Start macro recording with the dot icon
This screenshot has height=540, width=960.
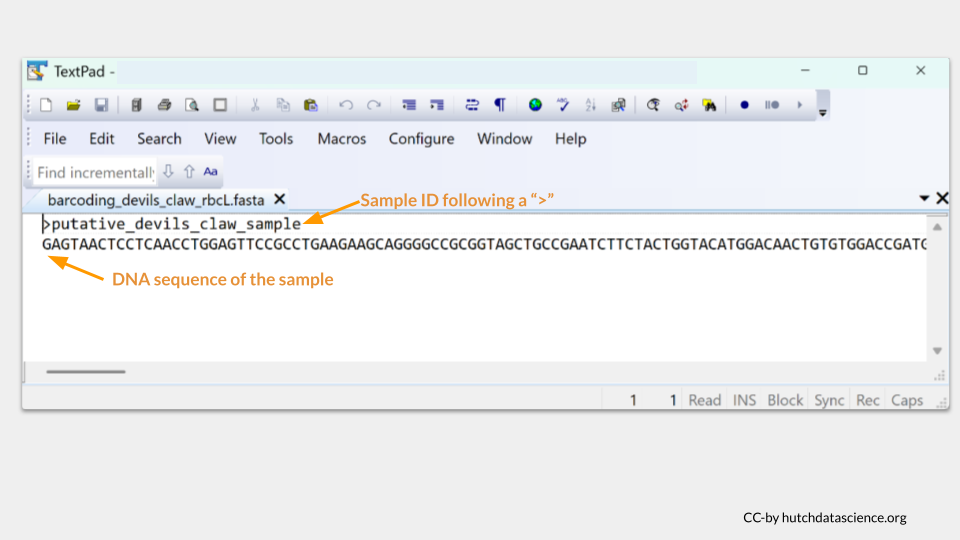744,105
